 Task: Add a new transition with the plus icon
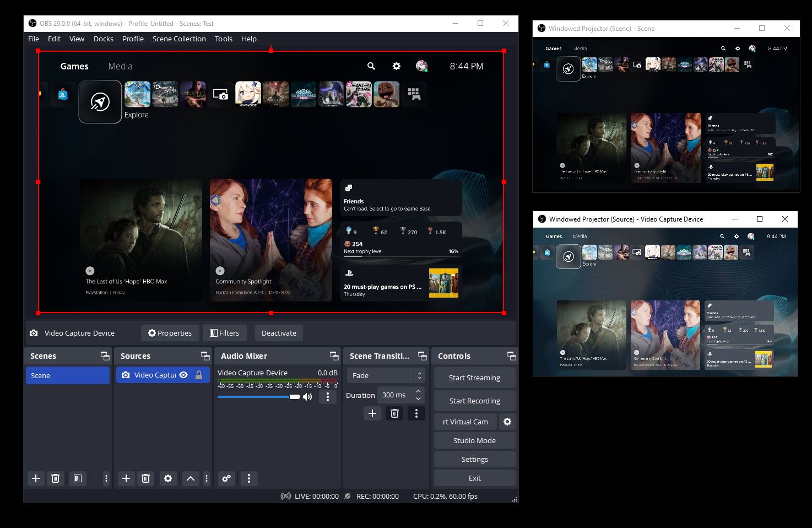[372, 413]
